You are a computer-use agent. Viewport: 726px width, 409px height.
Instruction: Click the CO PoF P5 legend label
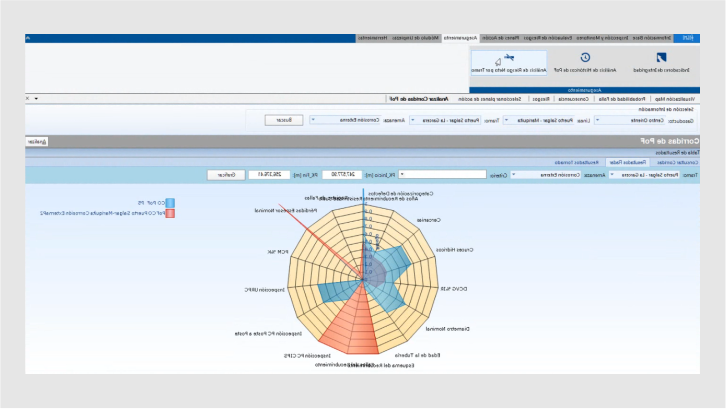[151, 203]
